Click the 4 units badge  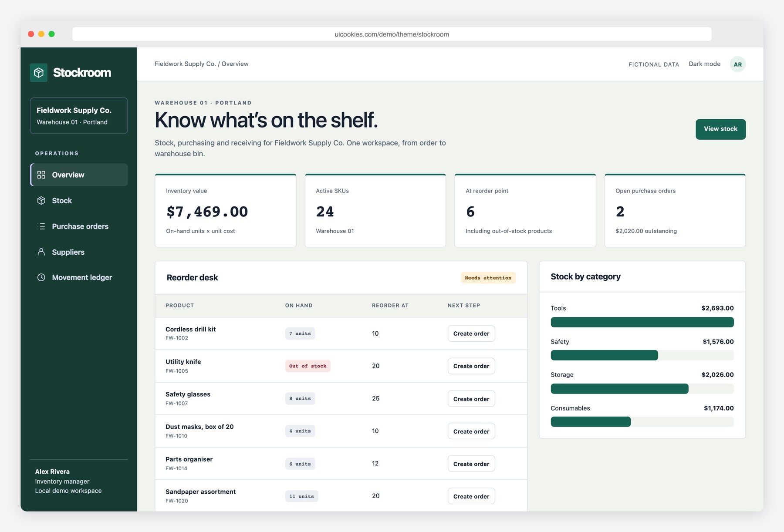(300, 431)
